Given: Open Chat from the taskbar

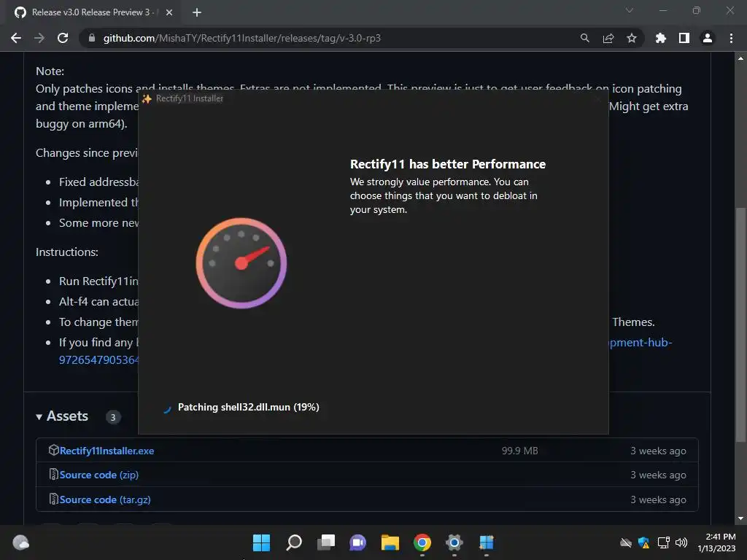Looking at the screenshot, I should (357, 542).
